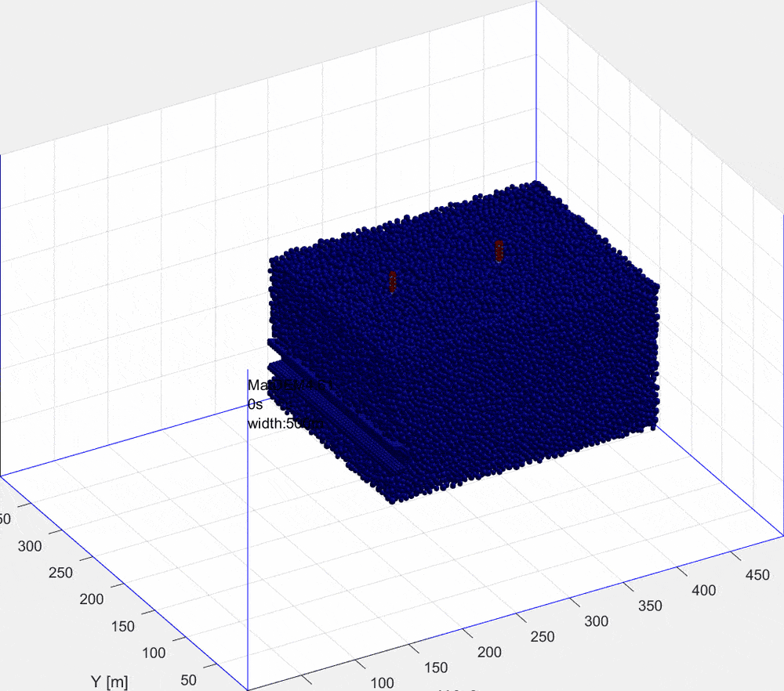
Task: Click Y-axis tick label 250
Action: (x=59, y=573)
